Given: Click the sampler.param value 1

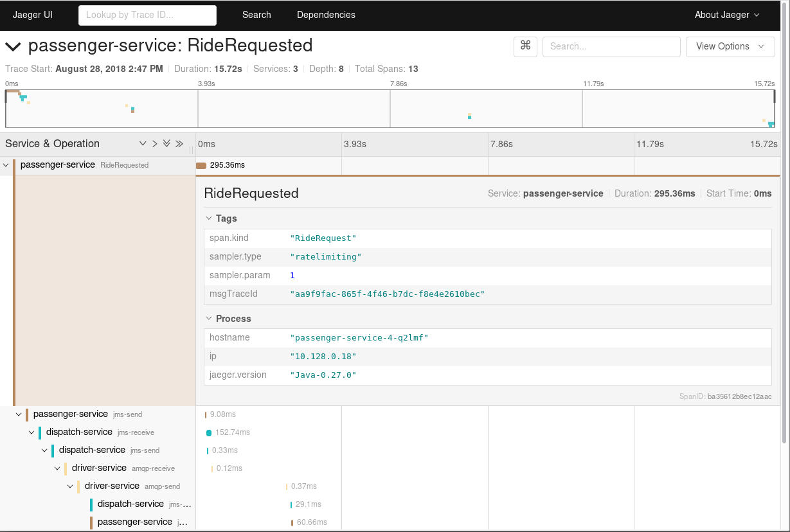Looking at the screenshot, I should coord(292,276).
